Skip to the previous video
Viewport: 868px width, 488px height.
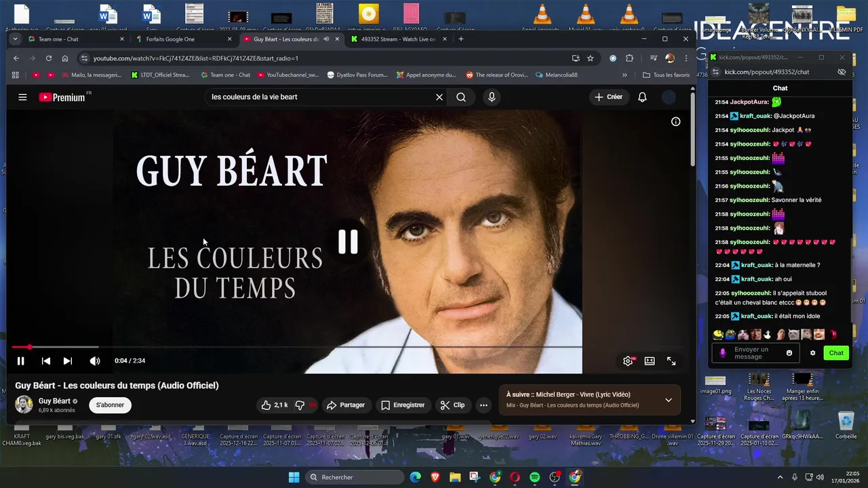click(46, 361)
